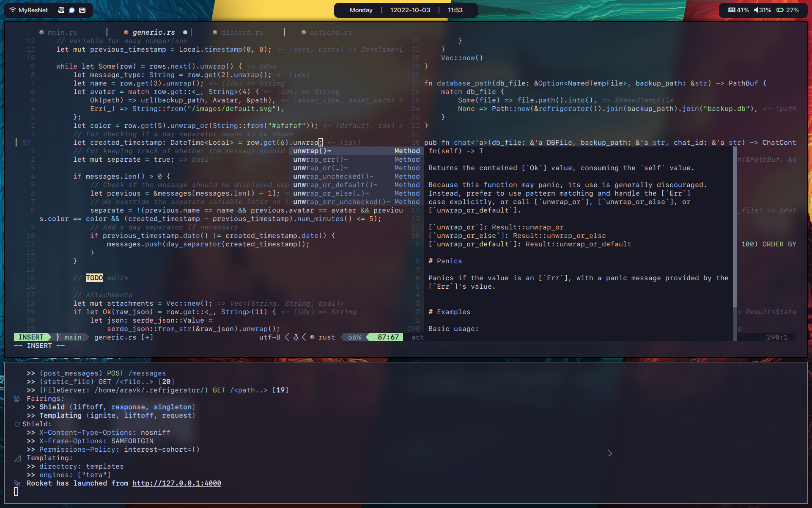Viewport: 812px width, 508px height.
Task: Click the wifi icon beside MyResNet
Action: [x=13, y=10]
